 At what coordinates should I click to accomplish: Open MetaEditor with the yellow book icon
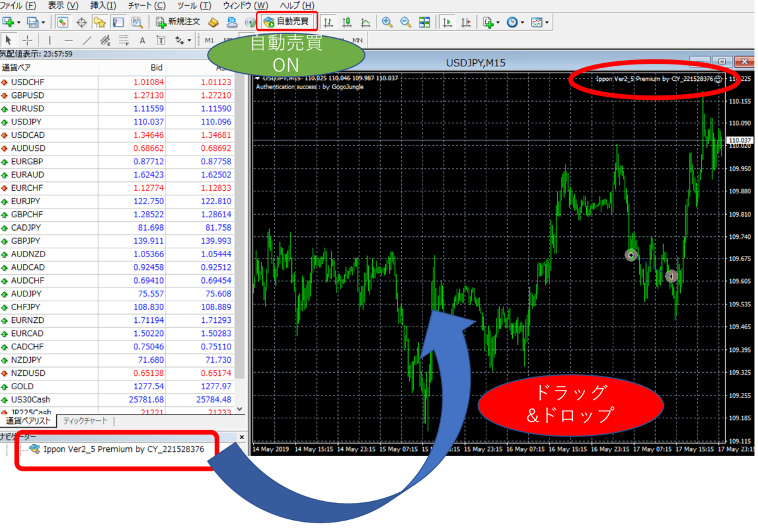click(214, 22)
